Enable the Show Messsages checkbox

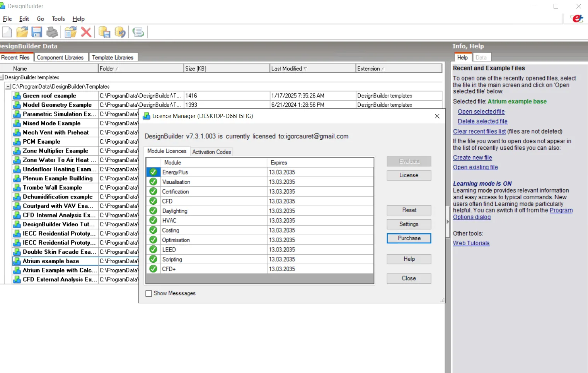tap(149, 294)
